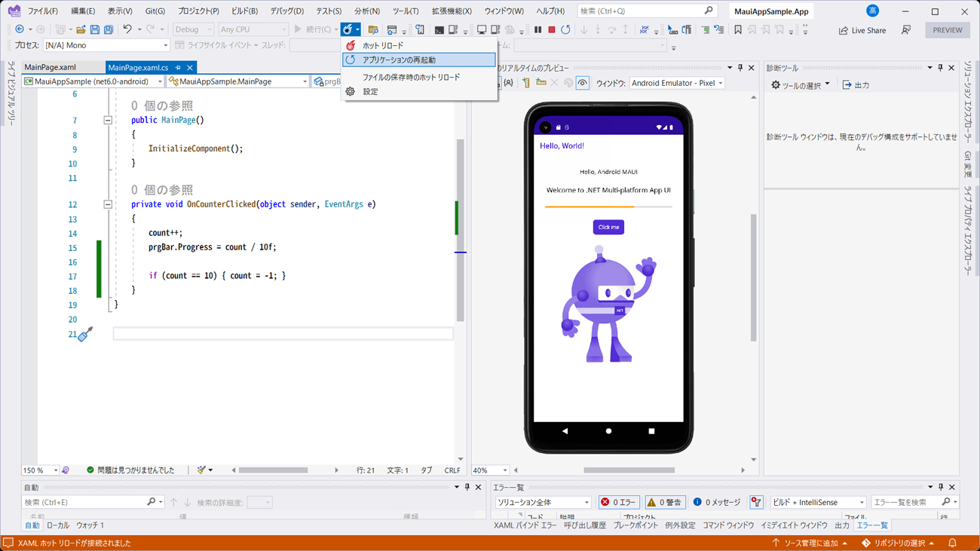Uncomment the selected lines icon
The image size is (980, 551).
click(719, 29)
